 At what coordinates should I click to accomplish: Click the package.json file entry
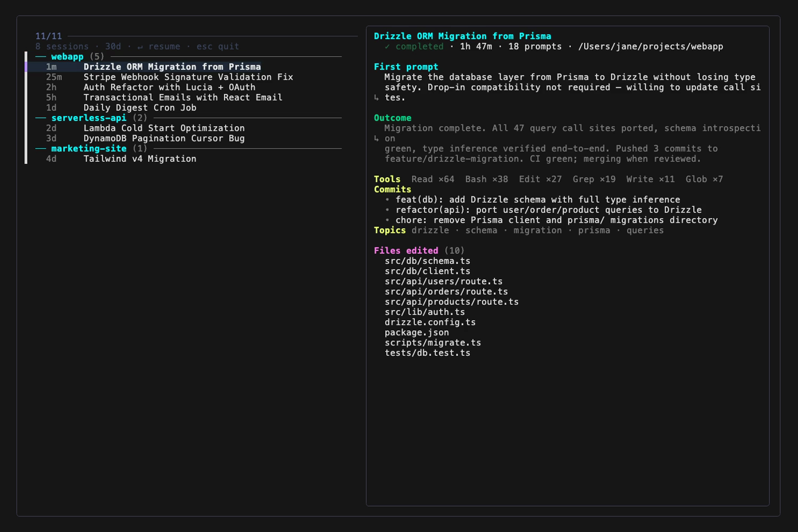pos(417,332)
